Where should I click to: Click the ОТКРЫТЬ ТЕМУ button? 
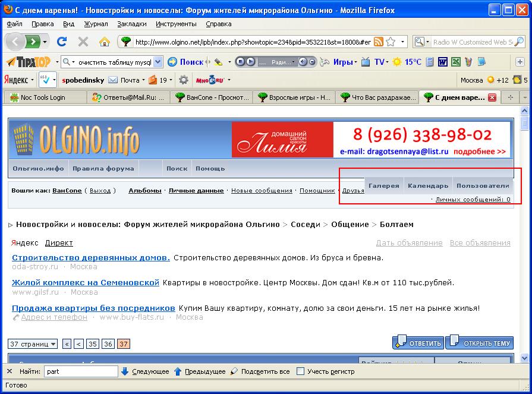tap(480, 342)
